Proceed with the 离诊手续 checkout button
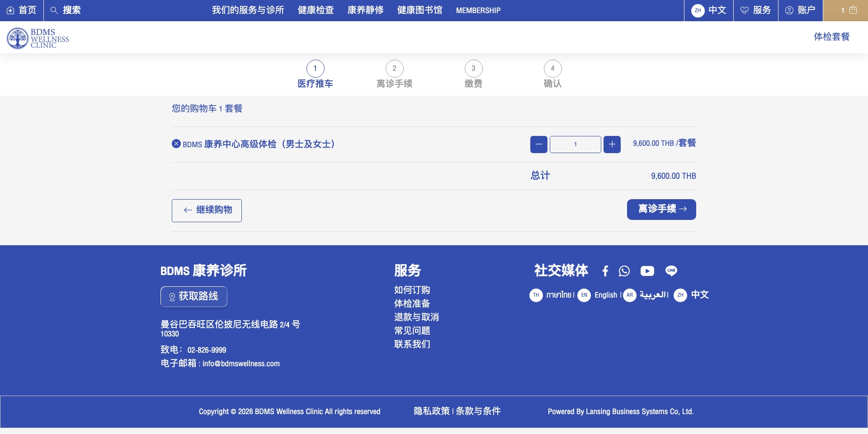Screen dimensions: 868x434 tap(661, 210)
